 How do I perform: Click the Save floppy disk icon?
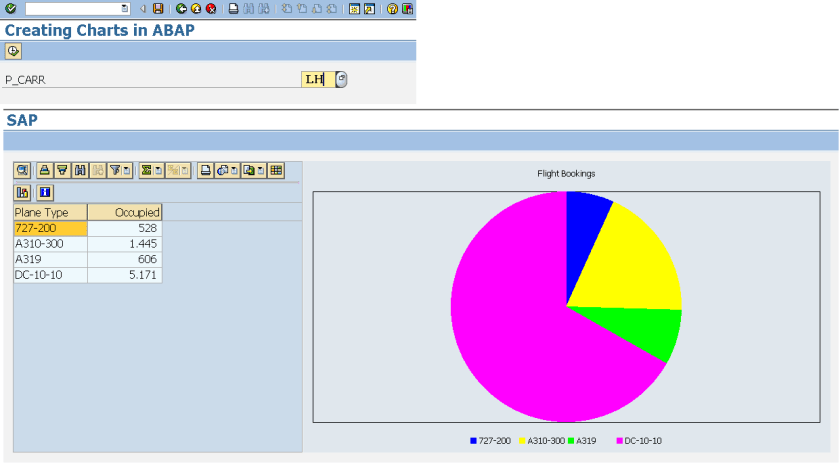pyautogui.click(x=158, y=9)
